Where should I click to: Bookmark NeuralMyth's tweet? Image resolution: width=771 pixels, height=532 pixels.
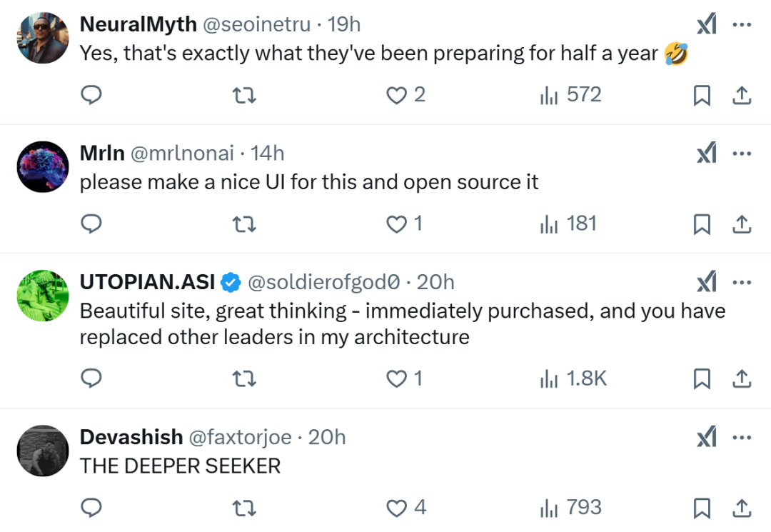(702, 95)
